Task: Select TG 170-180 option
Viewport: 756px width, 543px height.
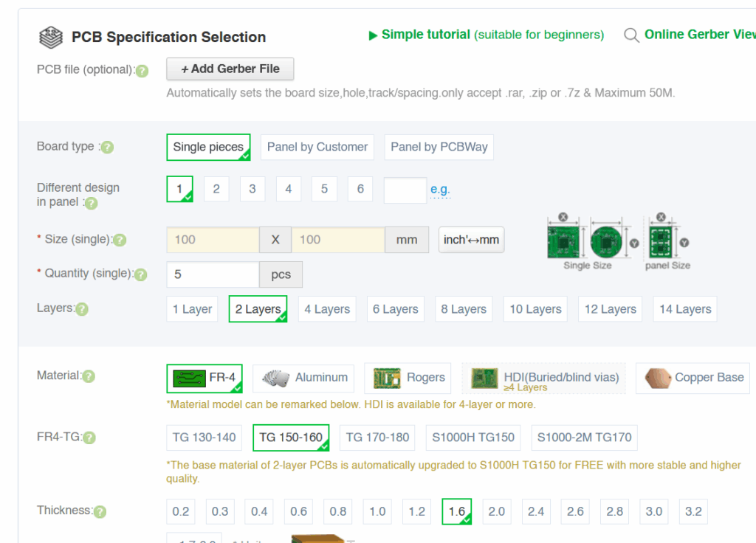Action: (377, 437)
